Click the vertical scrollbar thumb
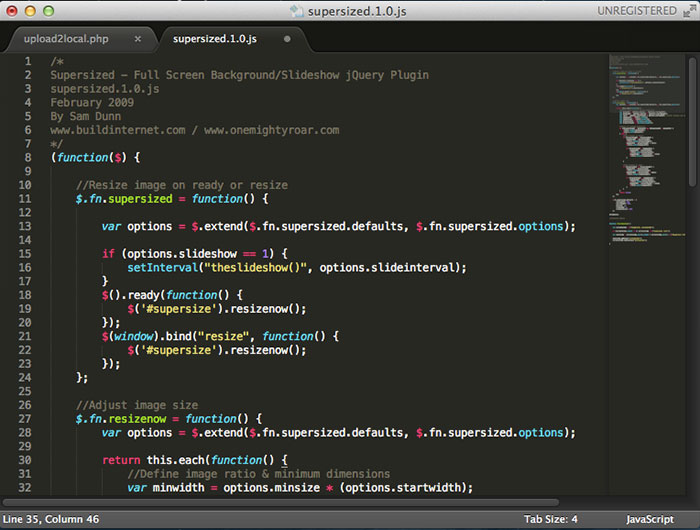Image resolution: width=700 pixels, height=530 pixels. (692, 121)
